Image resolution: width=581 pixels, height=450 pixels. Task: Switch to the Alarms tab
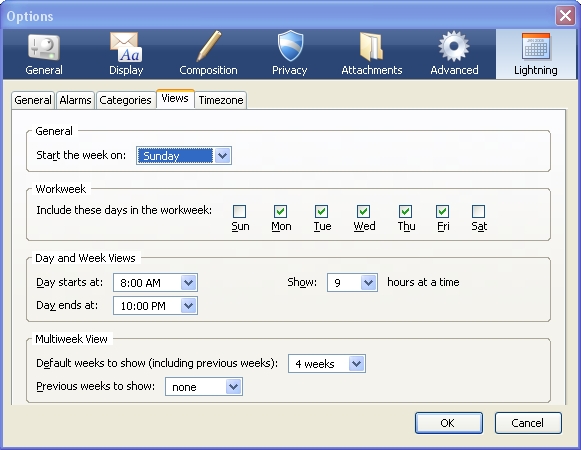click(75, 100)
